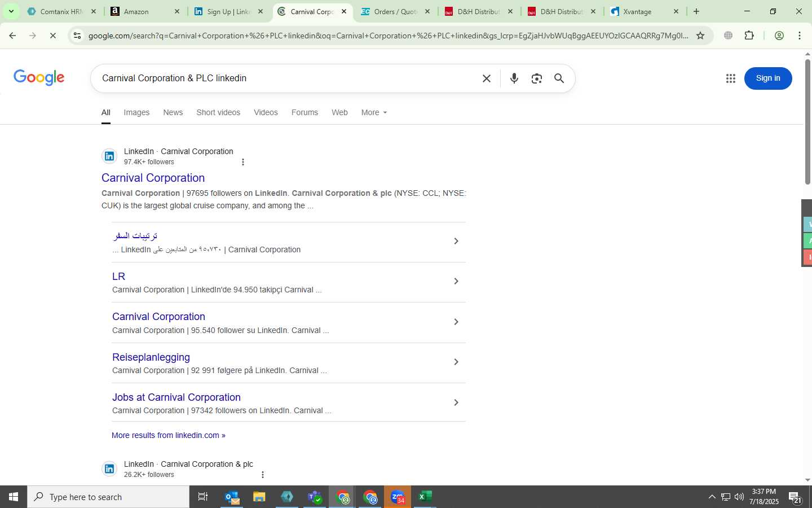The height and width of the screenshot is (508, 812).
Task: Open File Explorer from taskbar
Action: coord(259,497)
